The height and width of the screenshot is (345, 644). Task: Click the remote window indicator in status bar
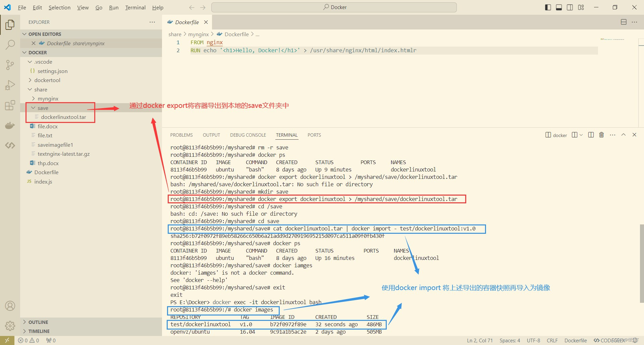tap(7, 340)
